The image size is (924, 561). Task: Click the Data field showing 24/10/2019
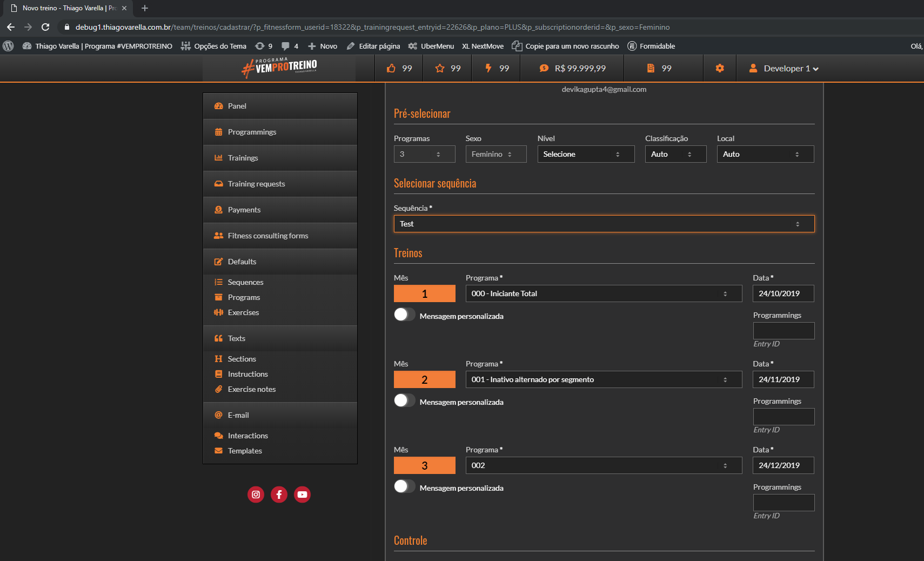click(x=783, y=293)
